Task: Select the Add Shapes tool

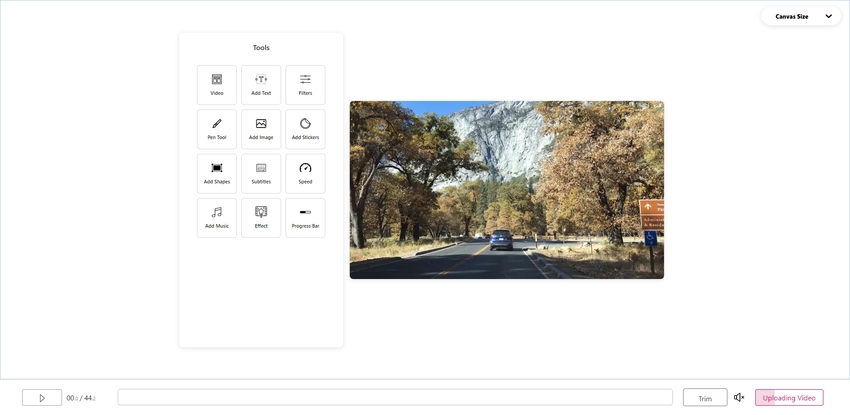Action: (217, 174)
